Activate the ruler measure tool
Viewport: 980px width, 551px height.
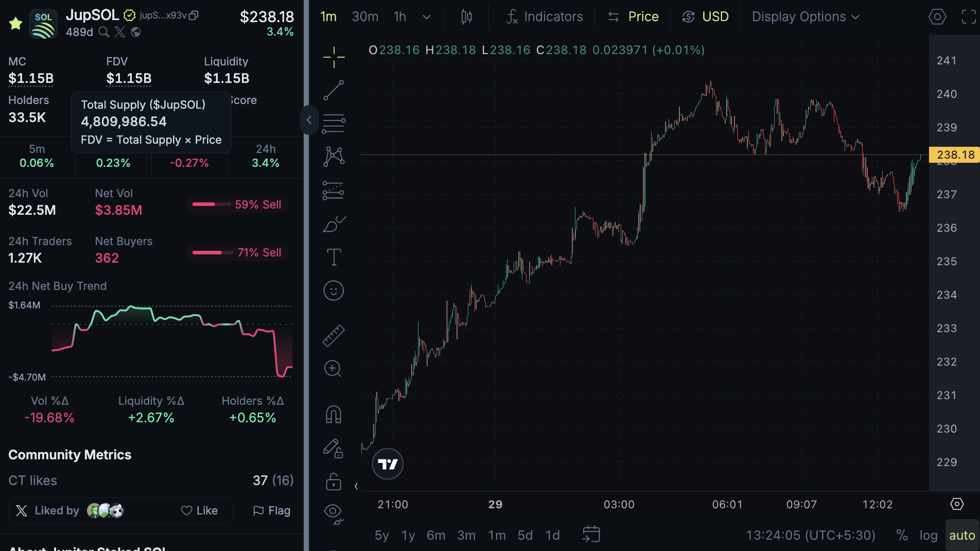(334, 335)
